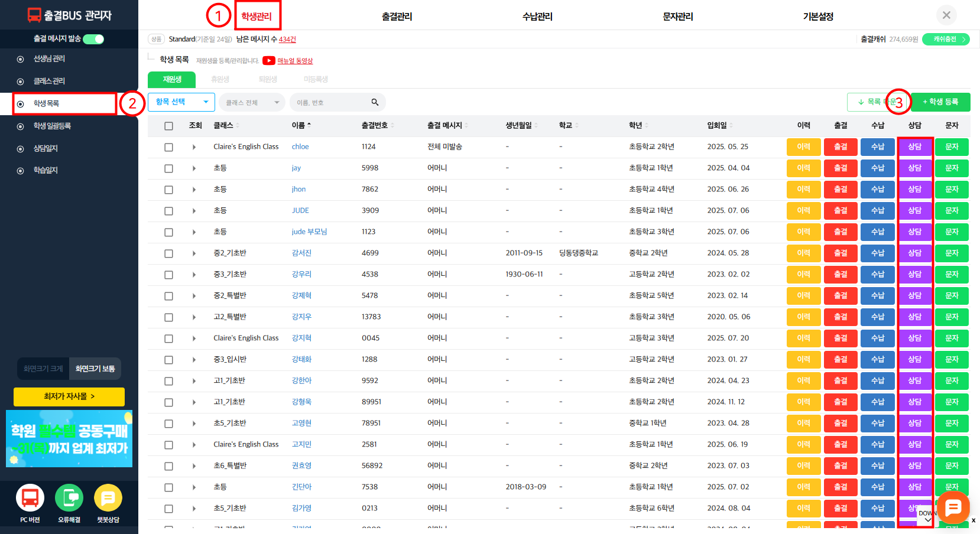Click the 출결BUS 관리자 logo
Image resolution: width=980 pixels, height=534 pixels.
pyautogui.click(x=69, y=15)
